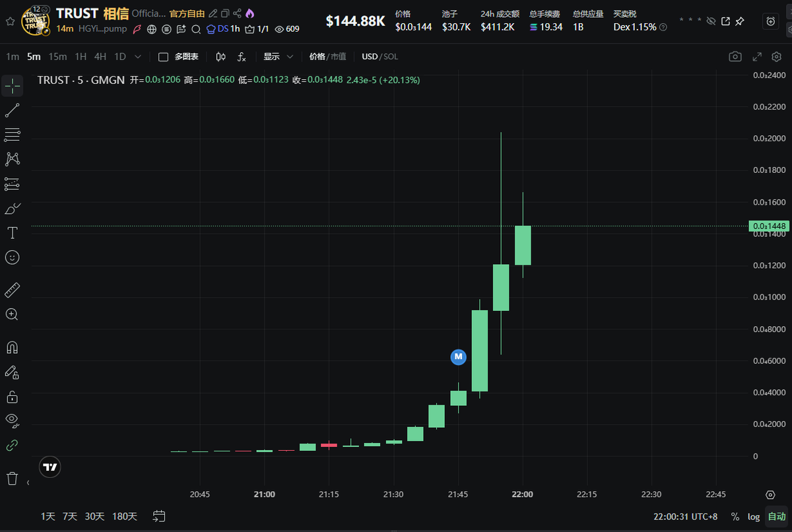This screenshot has width=792, height=532.
Task: Add a price alert with alarm icon
Action: [771, 21]
